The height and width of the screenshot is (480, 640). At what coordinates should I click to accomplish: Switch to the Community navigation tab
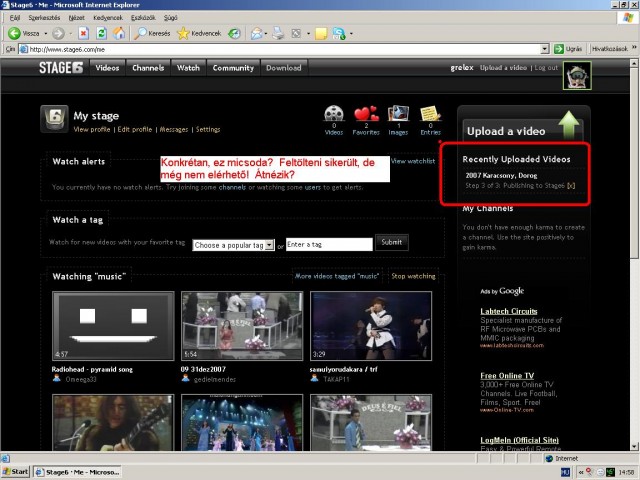pyautogui.click(x=233, y=68)
